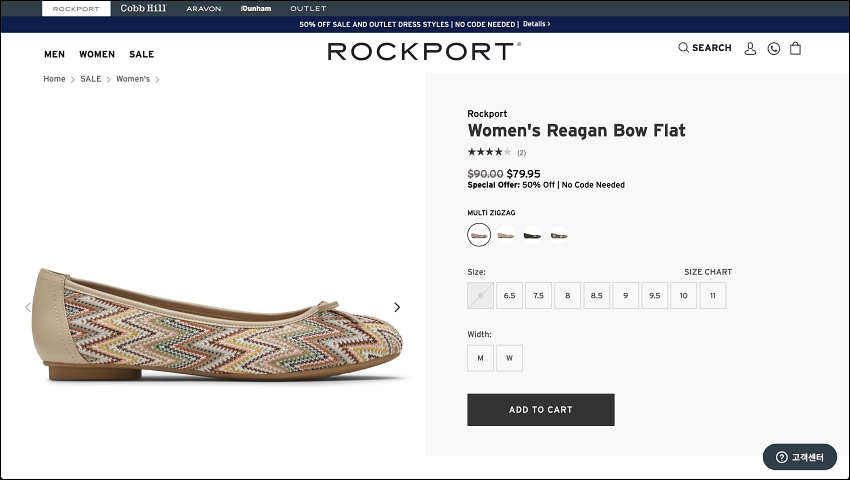Select size 9
The width and height of the screenshot is (850, 480).
coord(626,296)
